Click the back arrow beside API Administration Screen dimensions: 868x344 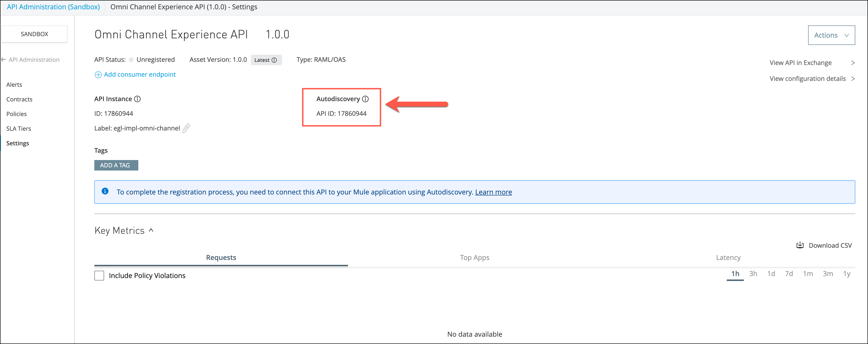4,60
